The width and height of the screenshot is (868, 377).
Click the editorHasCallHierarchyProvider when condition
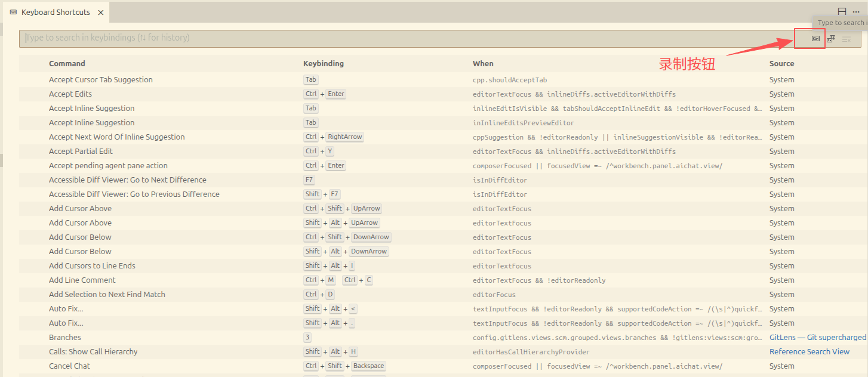531,352
